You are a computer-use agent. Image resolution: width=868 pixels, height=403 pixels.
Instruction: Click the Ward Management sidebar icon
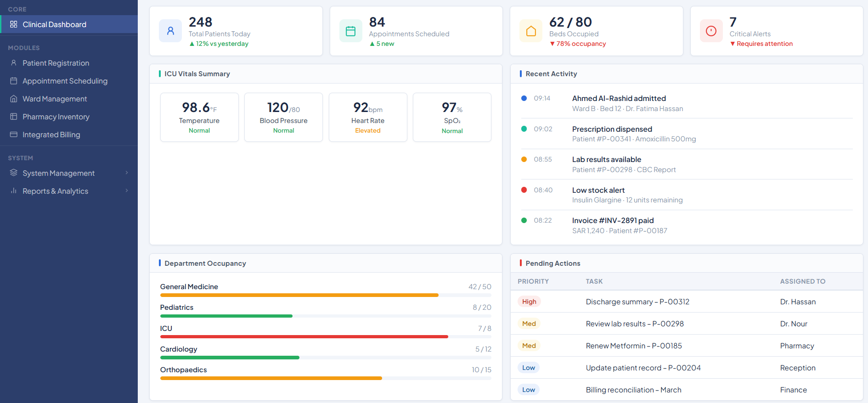(14, 99)
